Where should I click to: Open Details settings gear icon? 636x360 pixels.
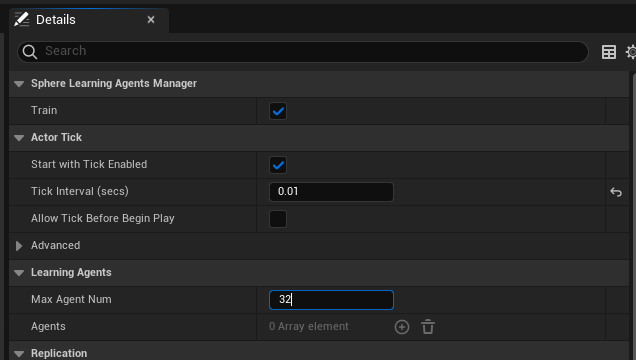pyautogui.click(x=631, y=52)
